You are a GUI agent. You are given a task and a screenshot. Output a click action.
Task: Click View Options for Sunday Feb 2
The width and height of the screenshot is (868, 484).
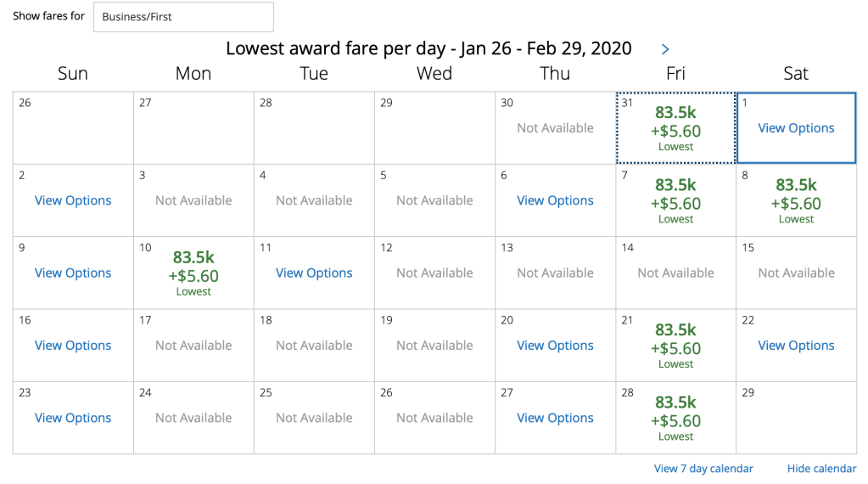tap(73, 200)
